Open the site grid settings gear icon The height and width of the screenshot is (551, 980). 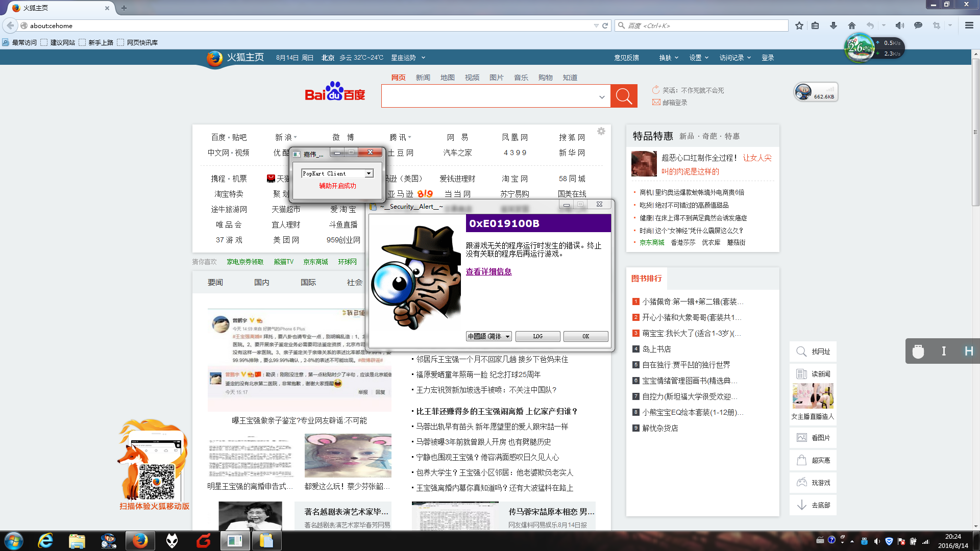point(601,131)
